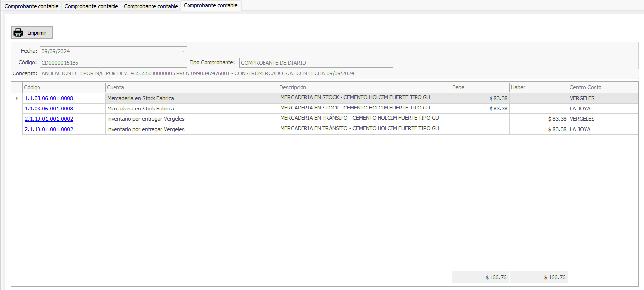Screen dimensions: 644x290
Task: Click the Tipo Comprobante field
Action: click(316, 63)
